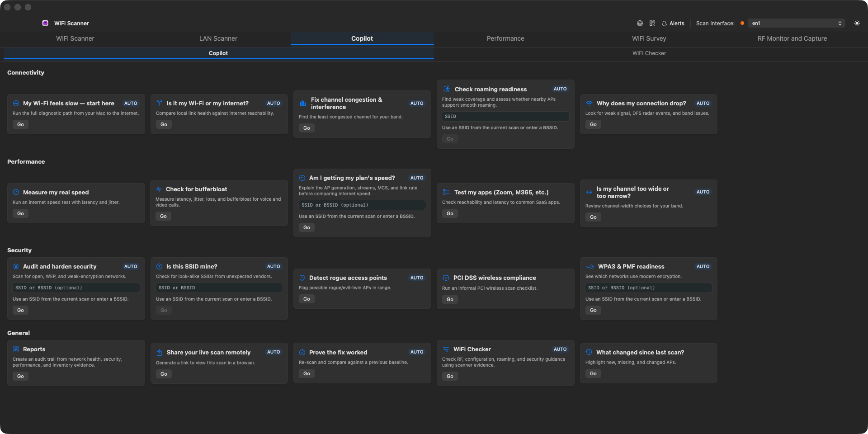This screenshot has height=434, width=868.
Task: Run Go for 'My Wi-Fi feels slow'
Action: (20, 124)
